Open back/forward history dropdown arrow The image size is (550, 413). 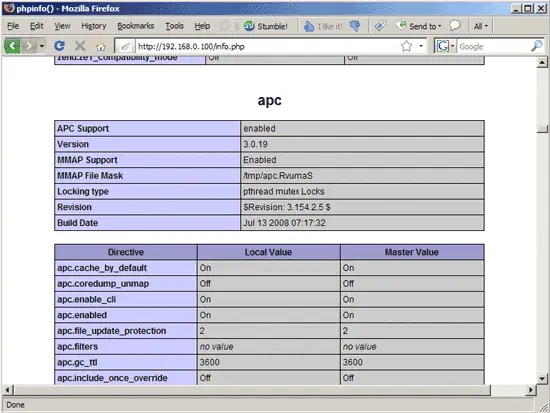42,46
